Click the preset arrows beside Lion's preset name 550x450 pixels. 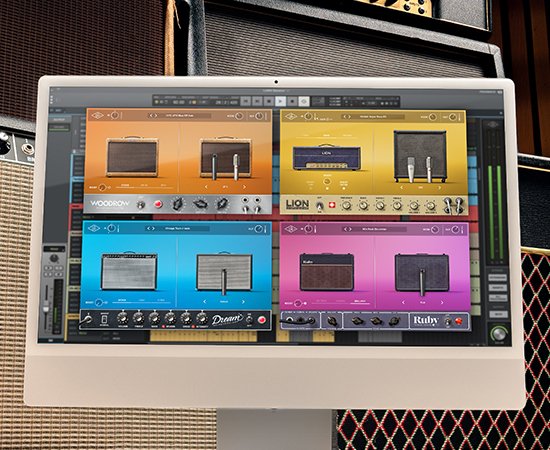click(x=347, y=116)
